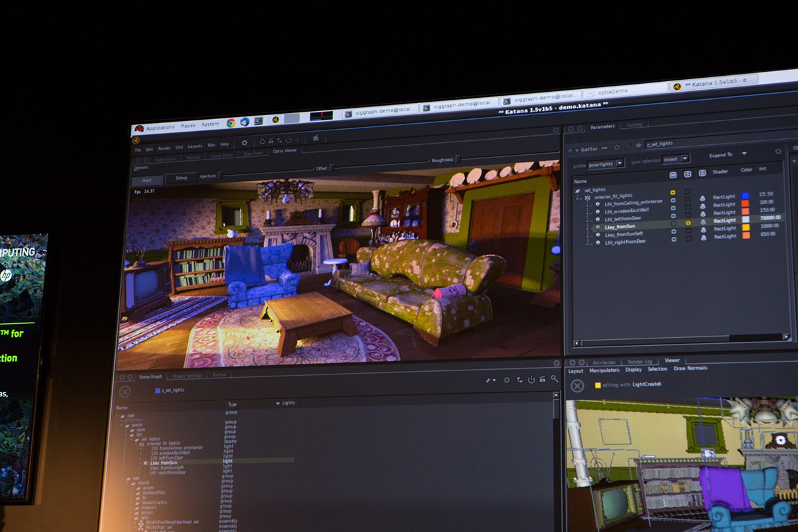
Task: Click the Mute column header icon
Action: point(673,175)
